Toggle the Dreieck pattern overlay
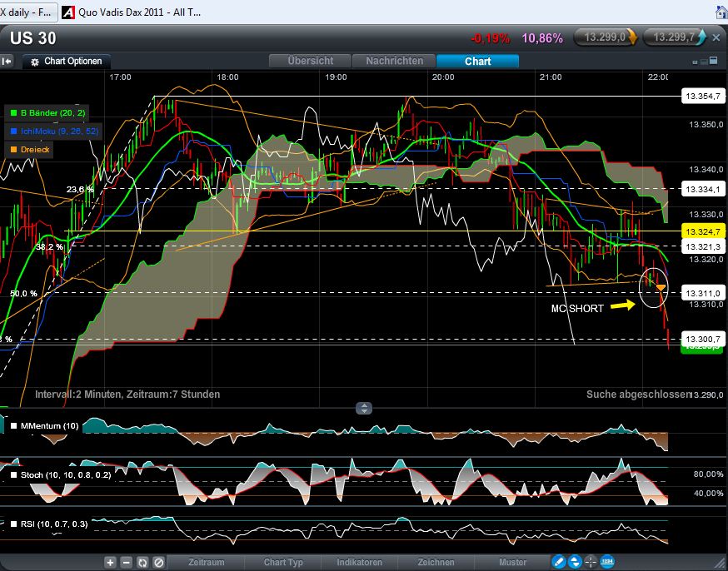The height and width of the screenshot is (571, 728). coord(30,149)
